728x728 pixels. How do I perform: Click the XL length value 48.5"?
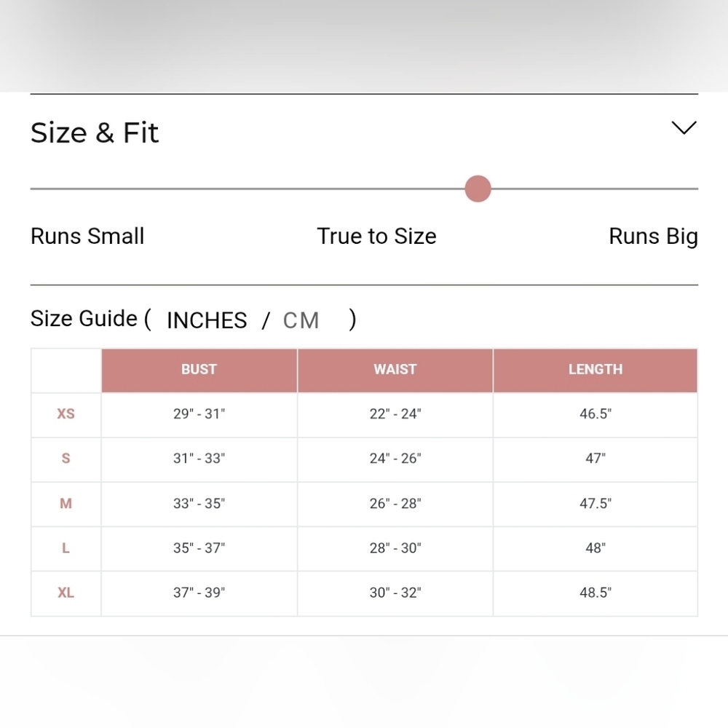(595, 593)
